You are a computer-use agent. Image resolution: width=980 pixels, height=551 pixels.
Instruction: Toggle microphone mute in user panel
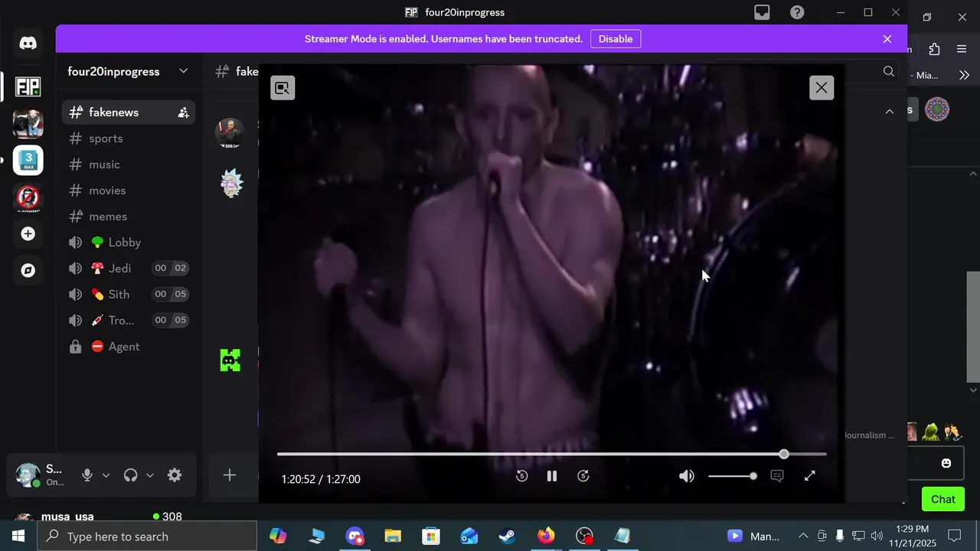pyautogui.click(x=87, y=475)
